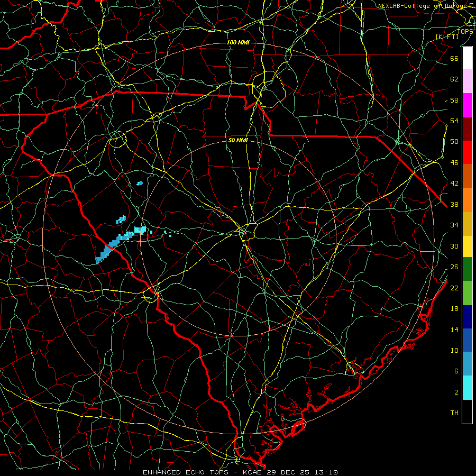Image resolution: width=476 pixels, height=476 pixels.
Task: Select the dark green 26 kft swatch
Action: pyautogui.click(x=467, y=269)
